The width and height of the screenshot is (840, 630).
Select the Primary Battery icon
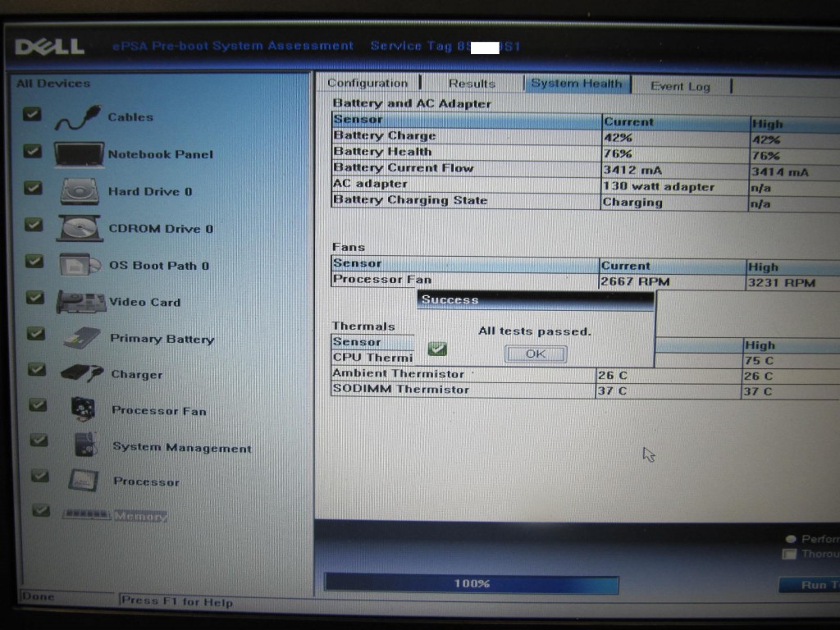[x=82, y=338]
